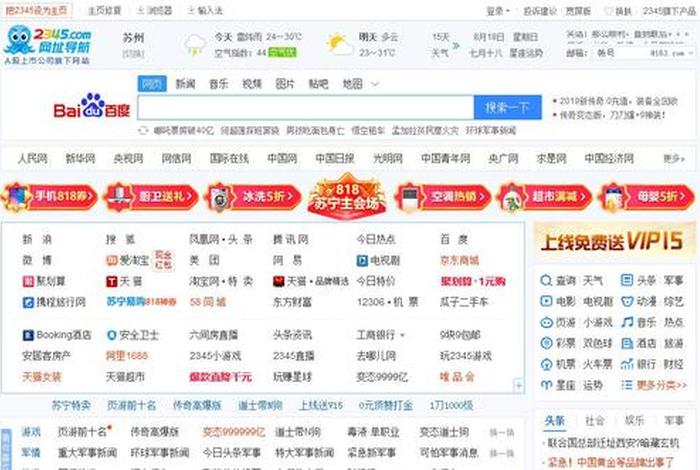Show 更多 official news sites
The image size is (700, 470).
[673, 158]
